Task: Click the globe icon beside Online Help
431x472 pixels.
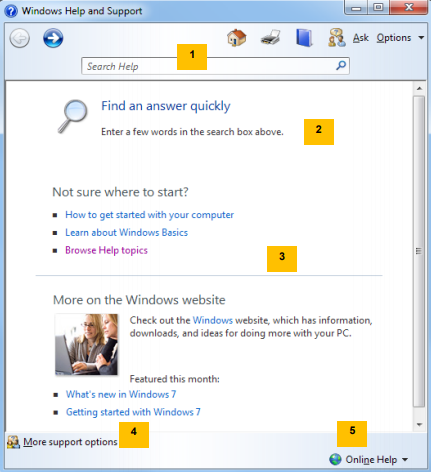Action: [x=335, y=459]
